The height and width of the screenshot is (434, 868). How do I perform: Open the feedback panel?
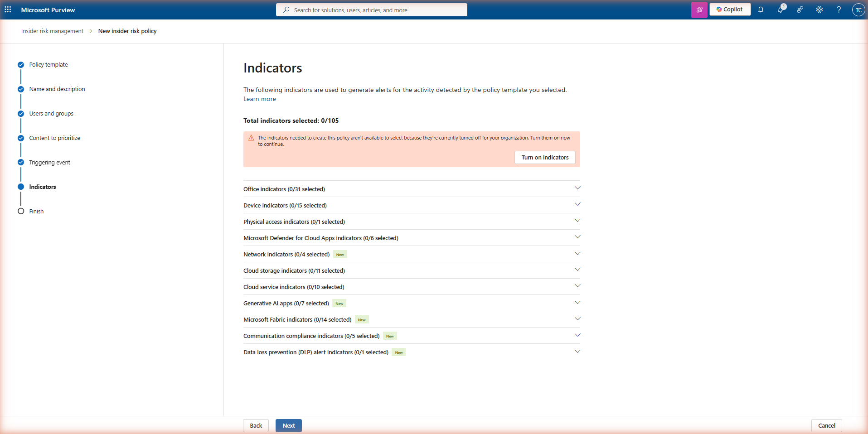pos(800,10)
